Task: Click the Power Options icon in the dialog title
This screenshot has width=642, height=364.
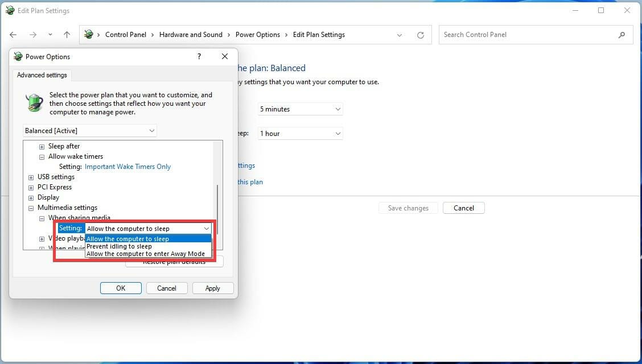Action: [x=17, y=56]
